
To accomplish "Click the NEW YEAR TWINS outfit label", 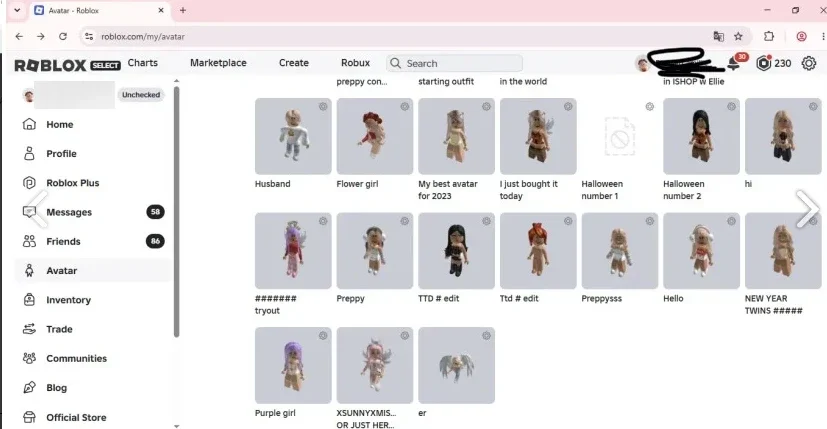I will coord(773,304).
